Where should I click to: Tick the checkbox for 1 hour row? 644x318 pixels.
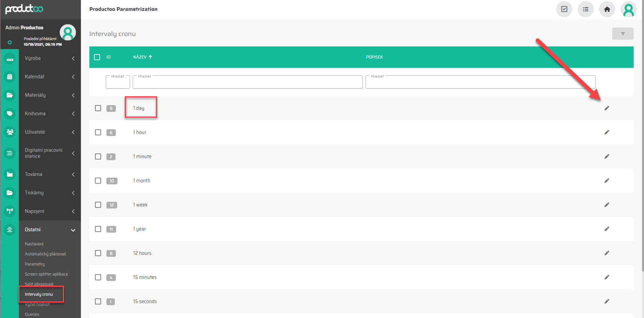[98, 132]
